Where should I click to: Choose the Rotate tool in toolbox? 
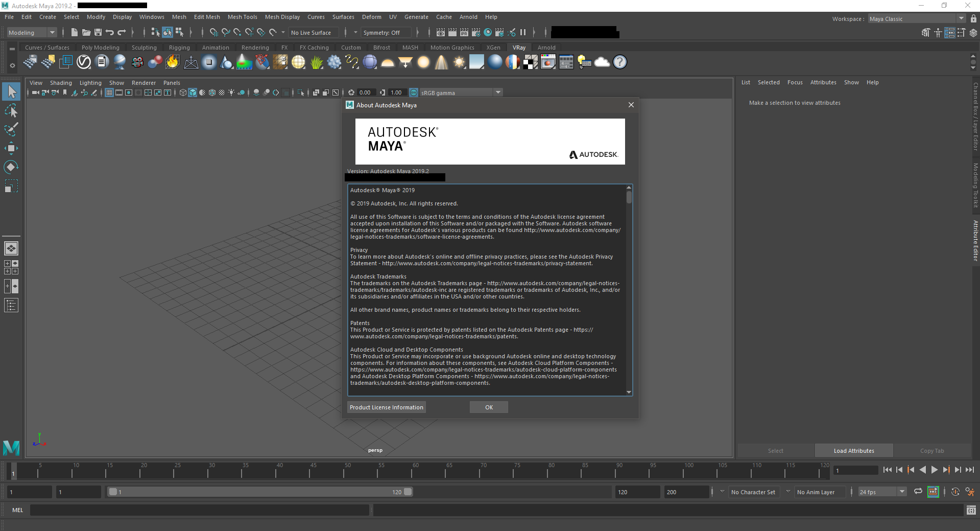coord(11,167)
